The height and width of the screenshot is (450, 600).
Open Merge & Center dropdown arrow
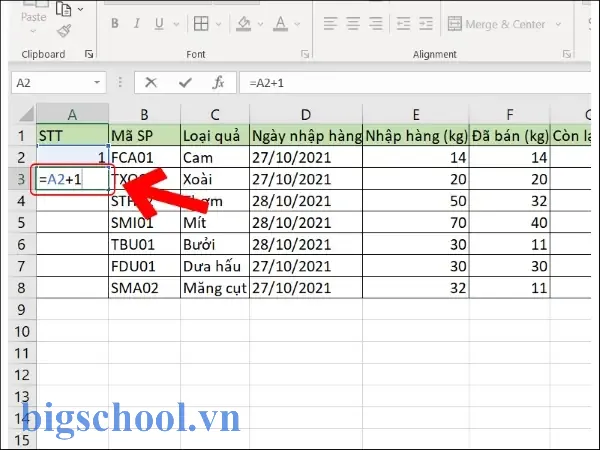pyautogui.click(x=558, y=24)
